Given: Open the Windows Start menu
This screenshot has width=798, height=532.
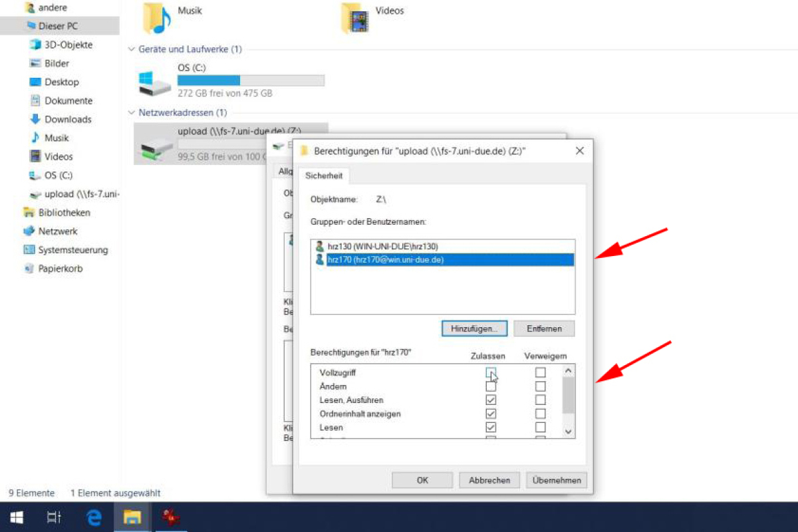Looking at the screenshot, I should 17,517.
